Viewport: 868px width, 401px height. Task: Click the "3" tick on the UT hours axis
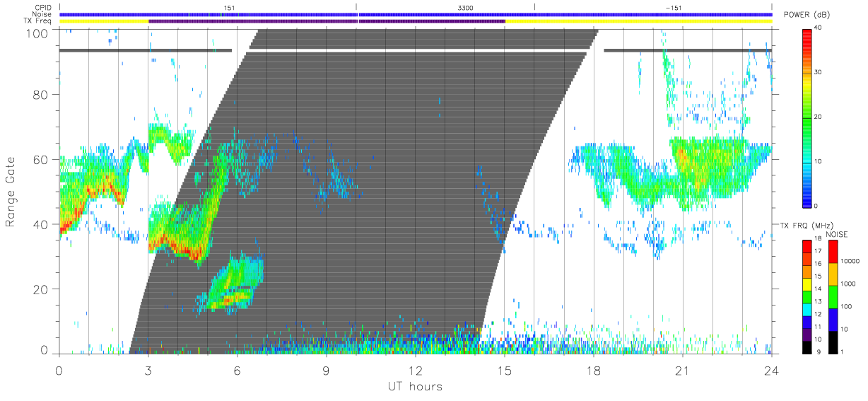click(x=148, y=370)
